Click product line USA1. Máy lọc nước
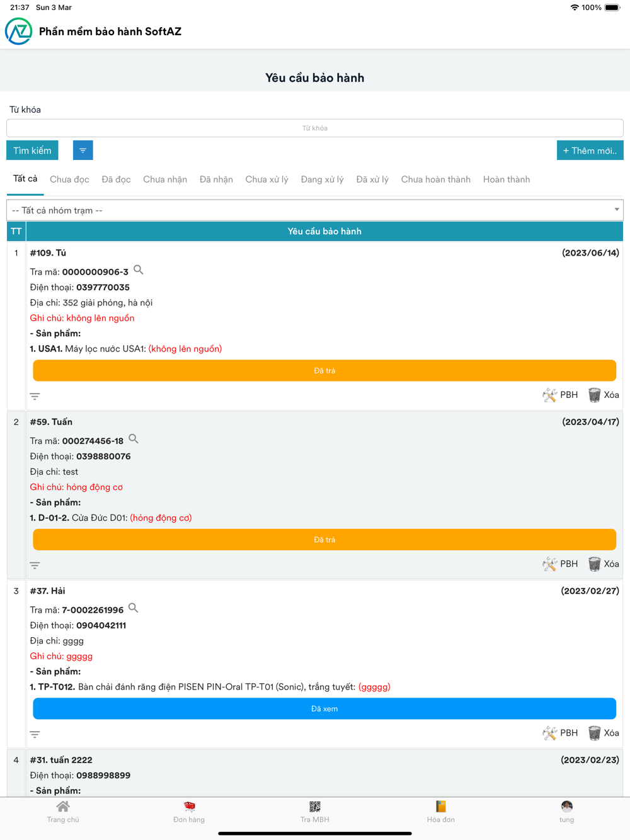 pos(126,349)
